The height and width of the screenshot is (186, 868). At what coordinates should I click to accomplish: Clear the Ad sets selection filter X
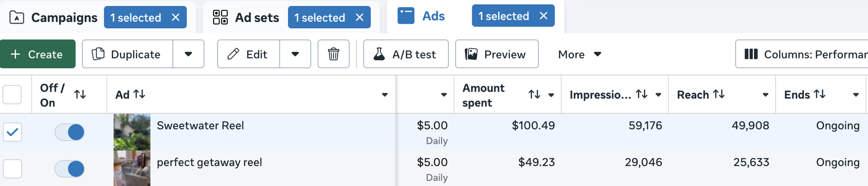359,17
